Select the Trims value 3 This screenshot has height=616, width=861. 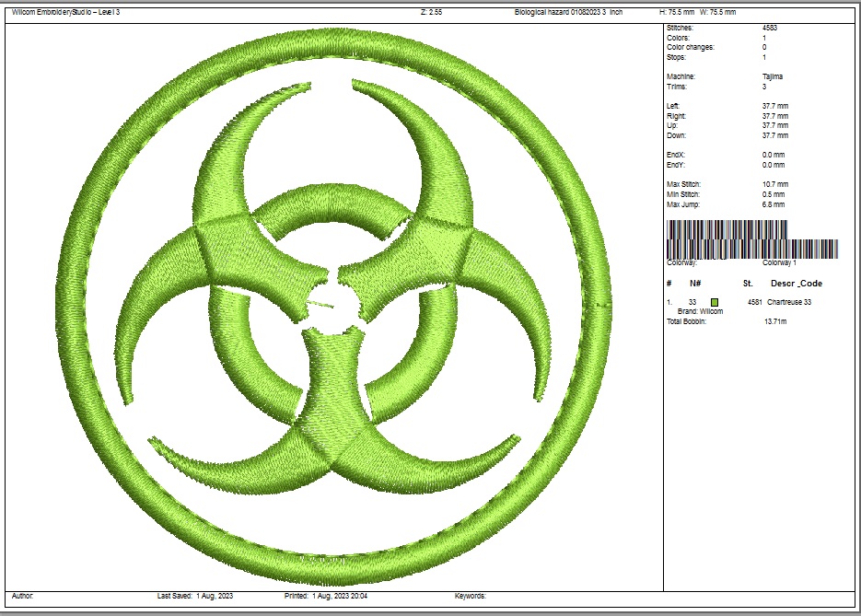pyautogui.click(x=764, y=87)
